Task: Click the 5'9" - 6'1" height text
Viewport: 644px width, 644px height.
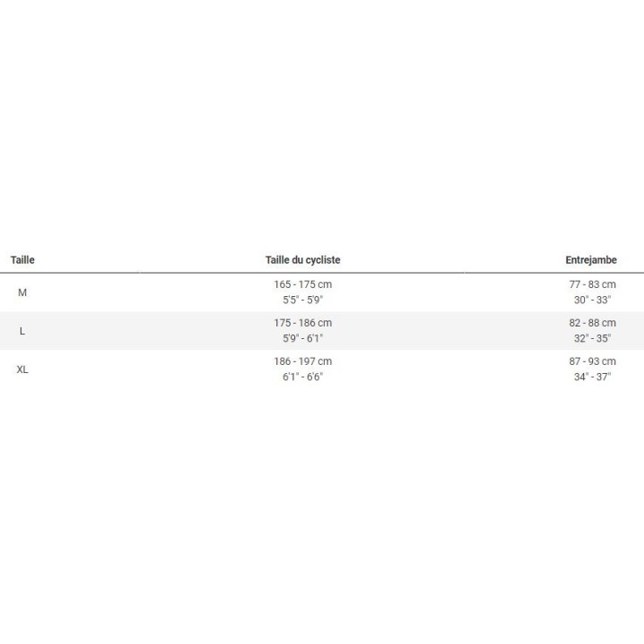Action: pos(302,338)
